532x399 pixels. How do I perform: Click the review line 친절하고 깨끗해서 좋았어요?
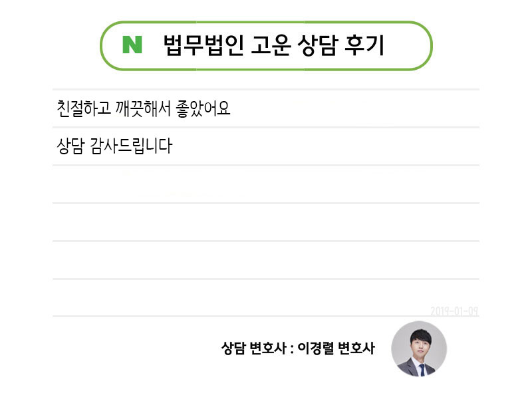pyautogui.click(x=144, y=108)
